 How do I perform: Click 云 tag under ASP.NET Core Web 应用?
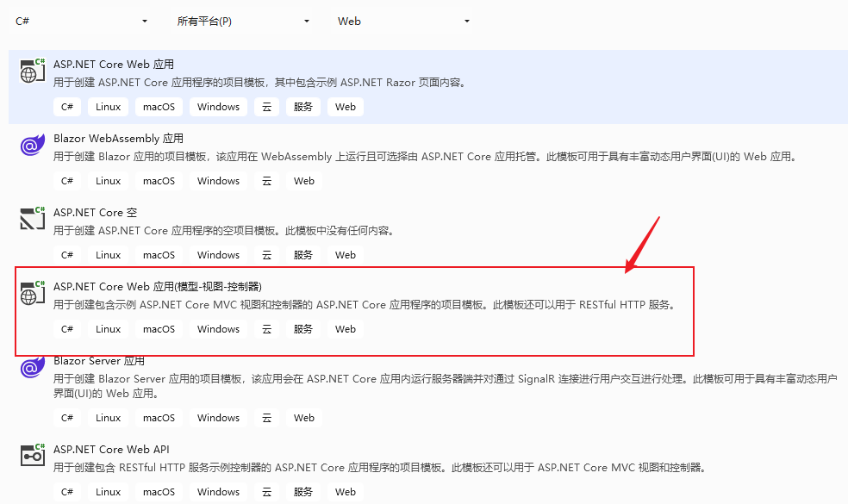(266, 107)
